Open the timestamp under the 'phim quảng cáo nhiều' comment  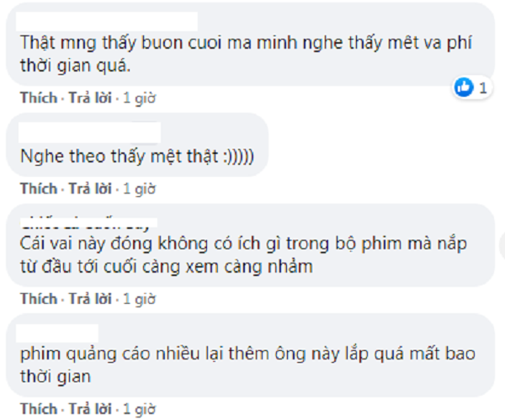click(x=140, y=409)
